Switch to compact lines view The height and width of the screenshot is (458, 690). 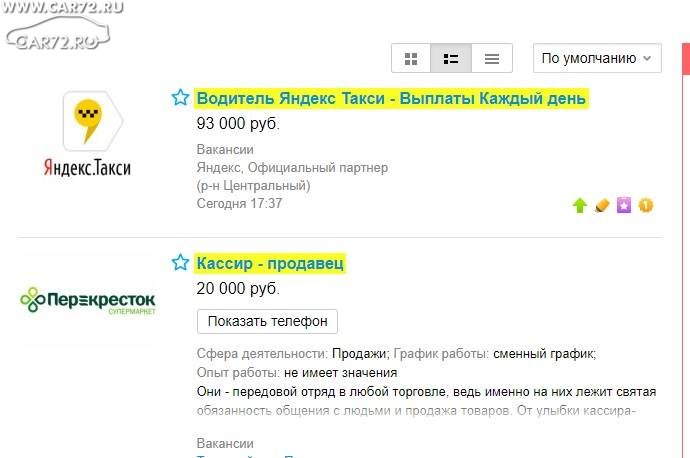pos(492,58)
